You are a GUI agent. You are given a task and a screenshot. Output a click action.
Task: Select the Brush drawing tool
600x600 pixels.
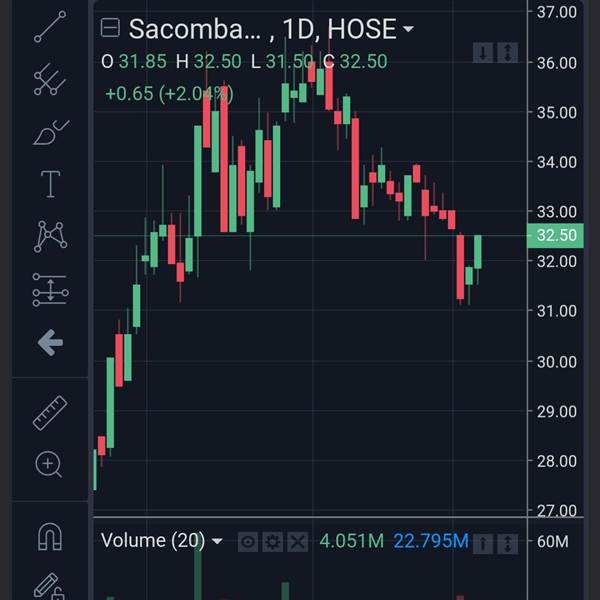(x=51, y=132)
